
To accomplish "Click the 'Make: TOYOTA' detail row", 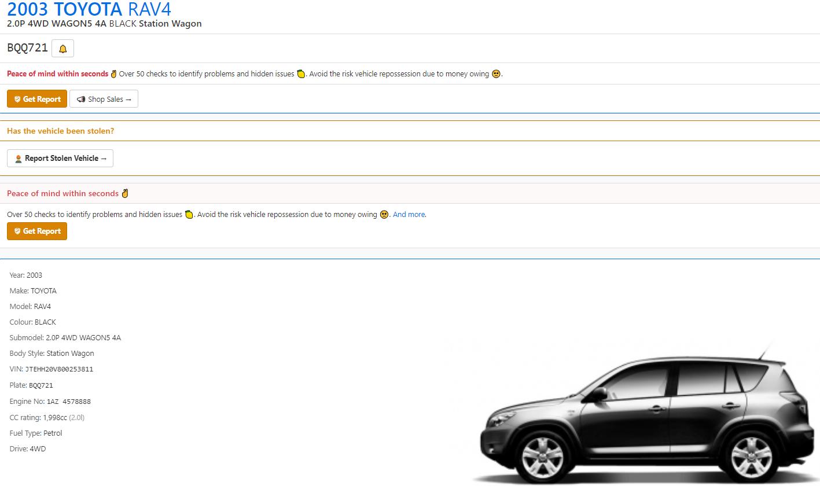I will (33, 291).
